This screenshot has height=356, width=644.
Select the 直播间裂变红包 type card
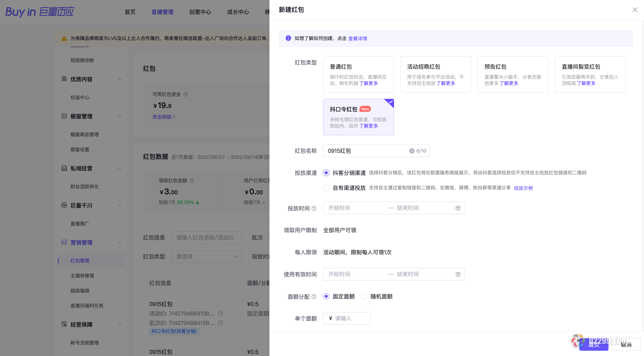click(590, 74)
